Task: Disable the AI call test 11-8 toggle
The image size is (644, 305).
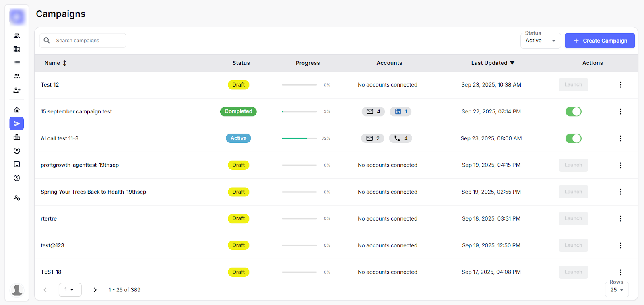Action: [573, 138]
